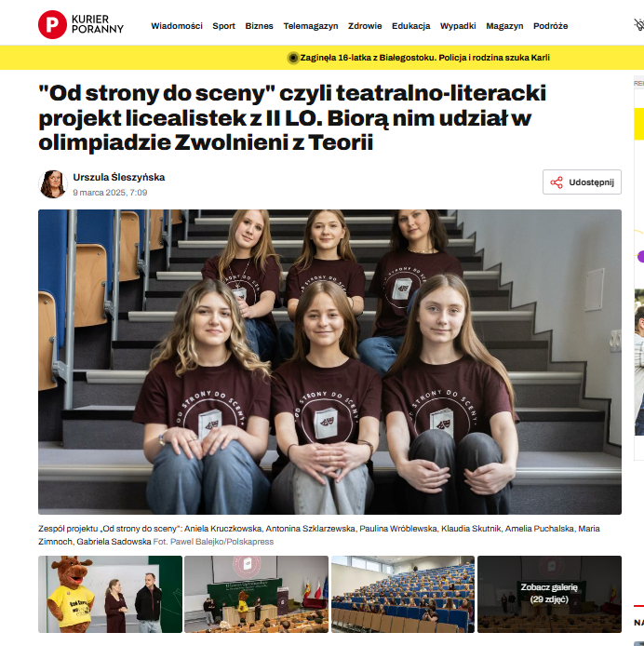Click the breaking news dot icon
The height and width of the screenshot is (646, 644).
293,58
